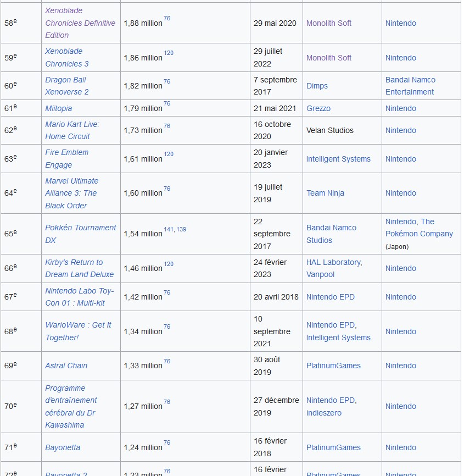Open Nintendo publisher link in Nintendo Labo row
464x476 pixels.
pos(401,297)
